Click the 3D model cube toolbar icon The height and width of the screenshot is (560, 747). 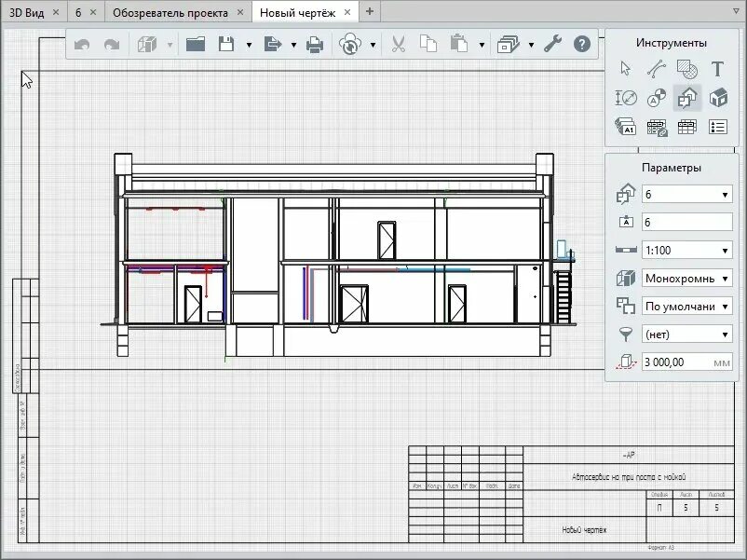(147, 45)
